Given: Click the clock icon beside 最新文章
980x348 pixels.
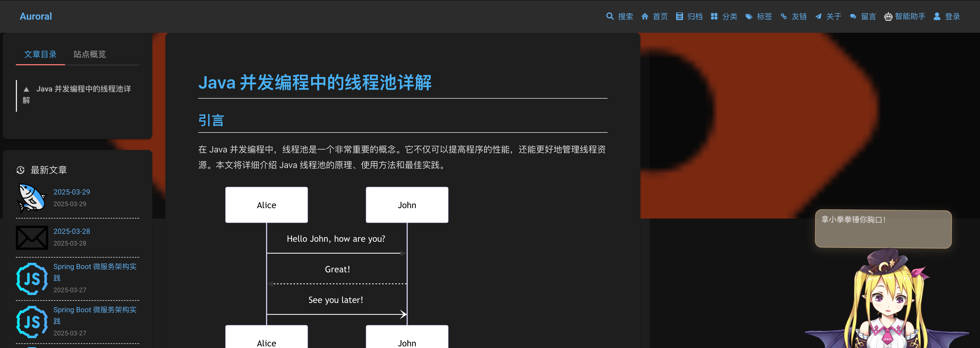Looking at the screenshot, I should point(20,170).
